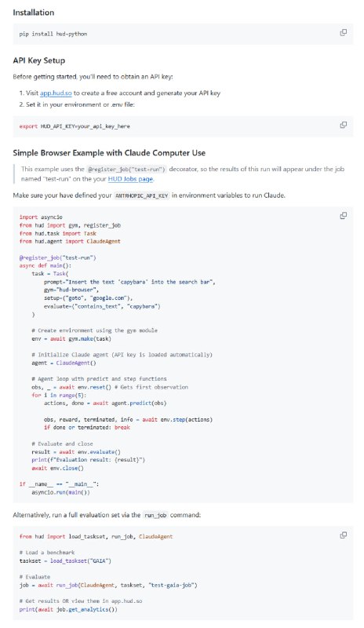Click the run_job inline code text

point(155,515)
